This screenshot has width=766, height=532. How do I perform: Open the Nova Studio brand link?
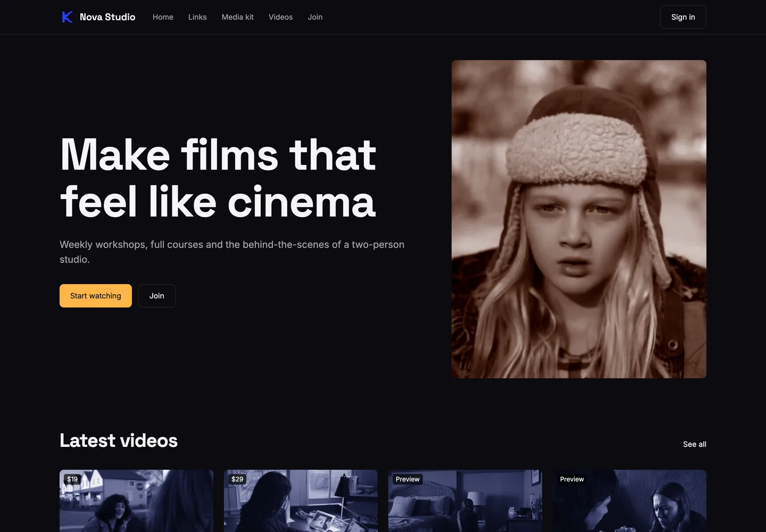coord(98,17)
